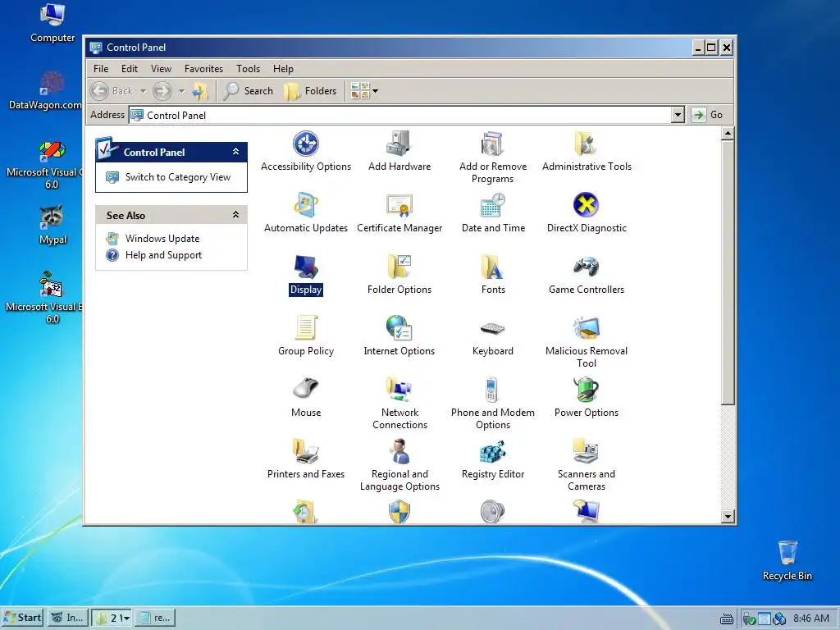Viewport: 840px width, 630px height.
Task: Select the Computer desktop icon
Action: [52, 23]
